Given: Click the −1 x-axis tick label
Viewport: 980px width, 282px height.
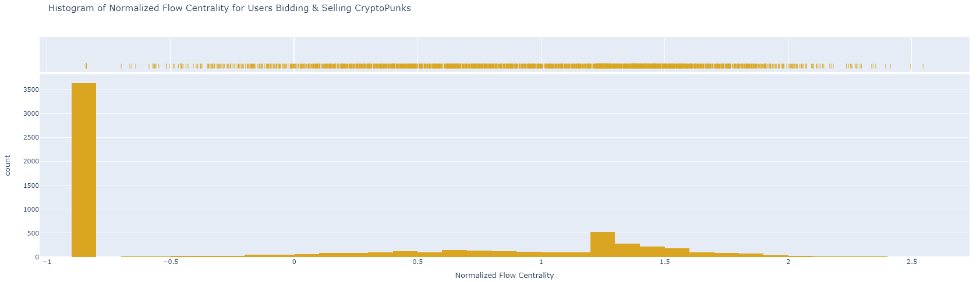Looking at the screenshot, I should 47,262.
